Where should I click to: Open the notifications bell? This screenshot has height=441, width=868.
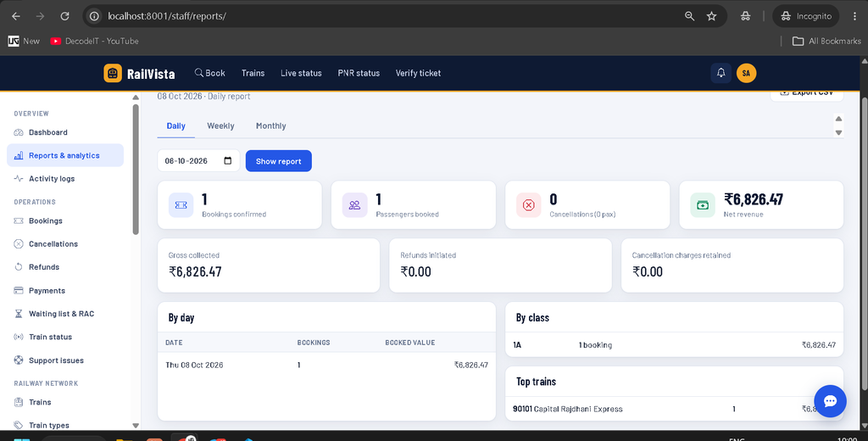tap(721, 73)
